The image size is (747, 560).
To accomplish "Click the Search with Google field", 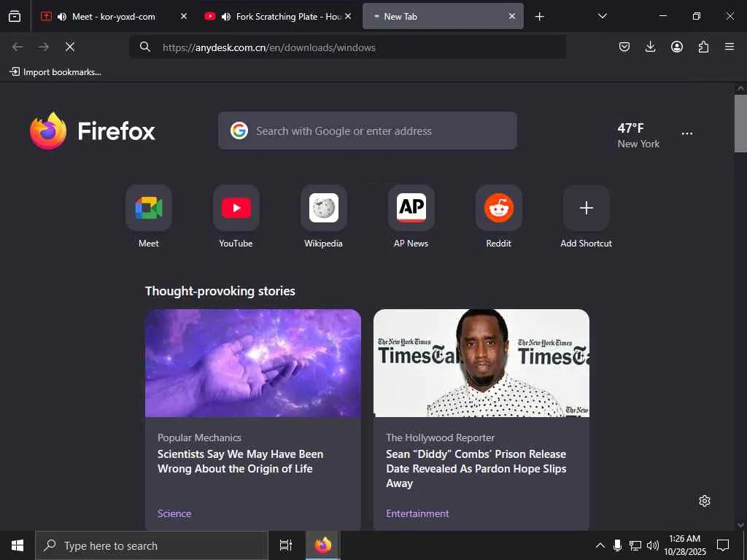I will coord(368,131).
